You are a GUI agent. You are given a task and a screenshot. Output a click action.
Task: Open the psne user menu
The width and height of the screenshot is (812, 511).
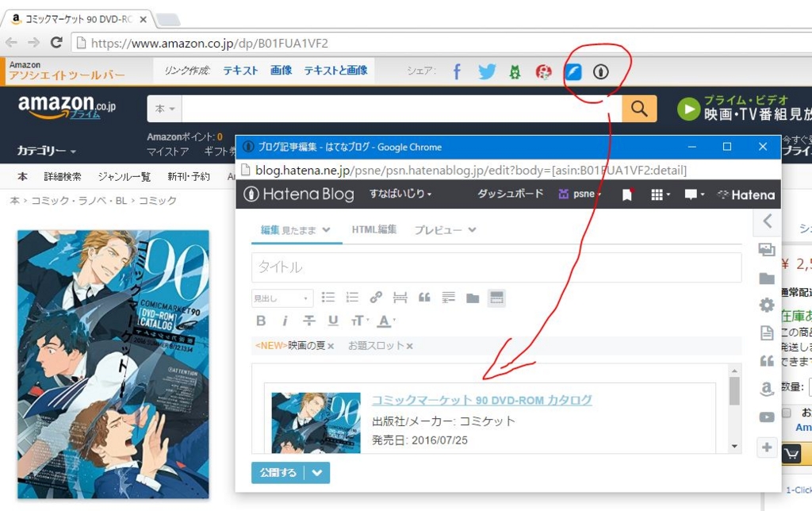click(x=579, y=194)
